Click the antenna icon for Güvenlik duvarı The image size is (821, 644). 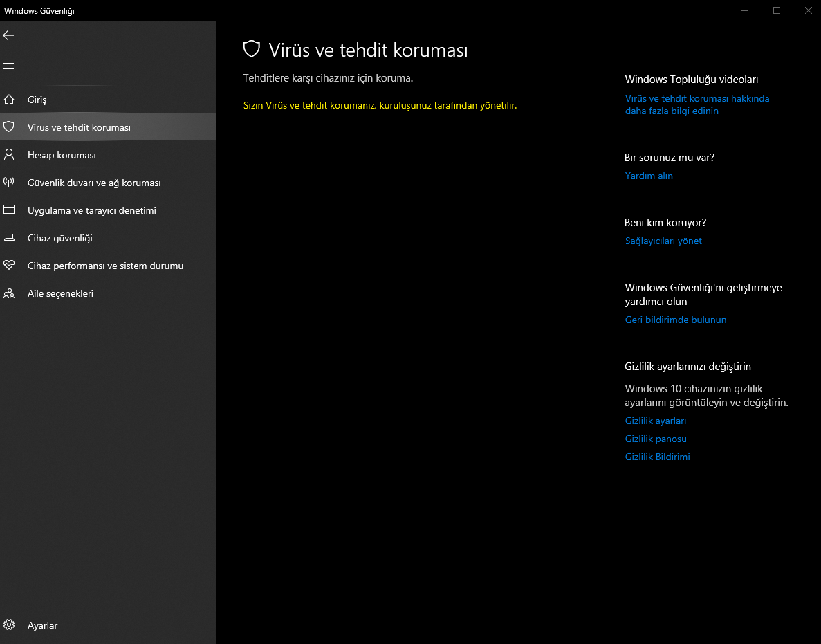[x=9, y=182]
